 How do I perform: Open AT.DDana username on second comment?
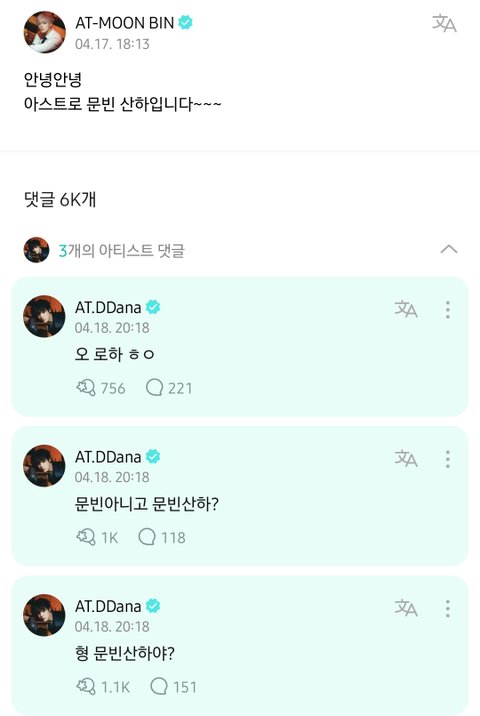pos(108,457)
